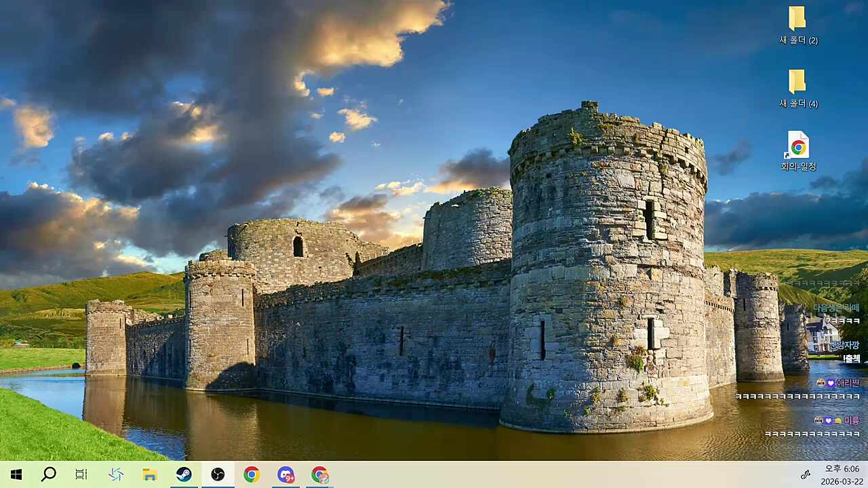Open the Windows Start menu

coord(16,474)
